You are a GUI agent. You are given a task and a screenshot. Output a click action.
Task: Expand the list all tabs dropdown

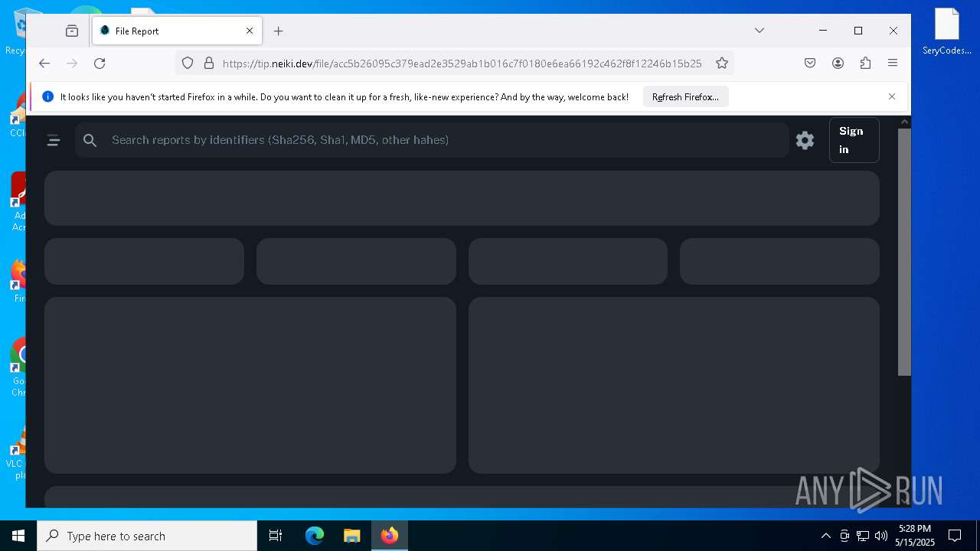point(759,31)
